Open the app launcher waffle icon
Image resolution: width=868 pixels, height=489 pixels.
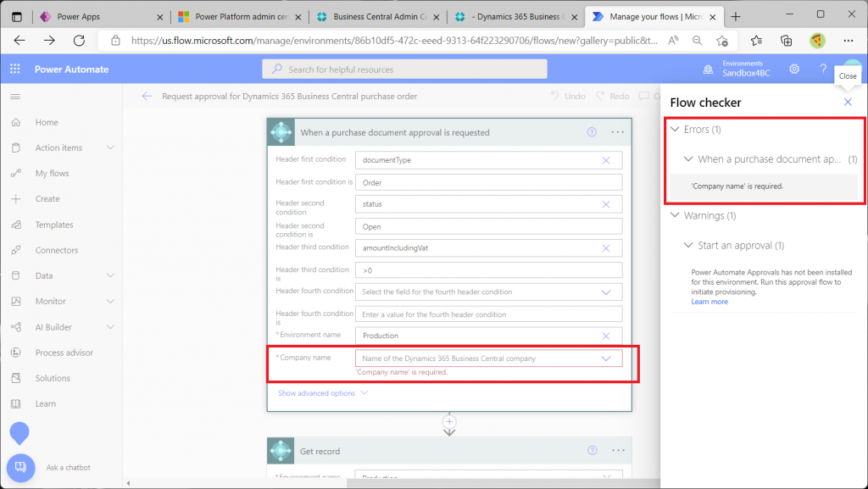tap(15, 69)
